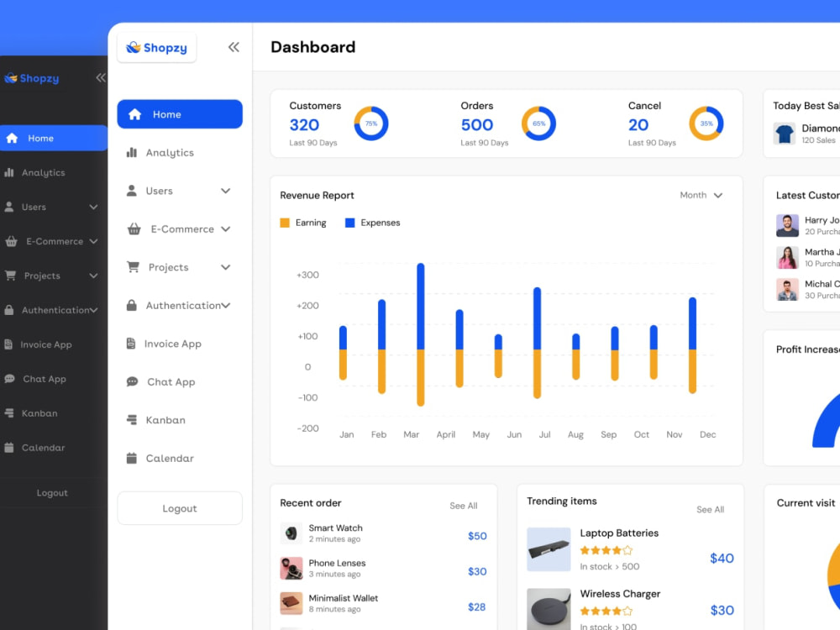Click the Projects cart icon in dark sidebar

(10, 276)
